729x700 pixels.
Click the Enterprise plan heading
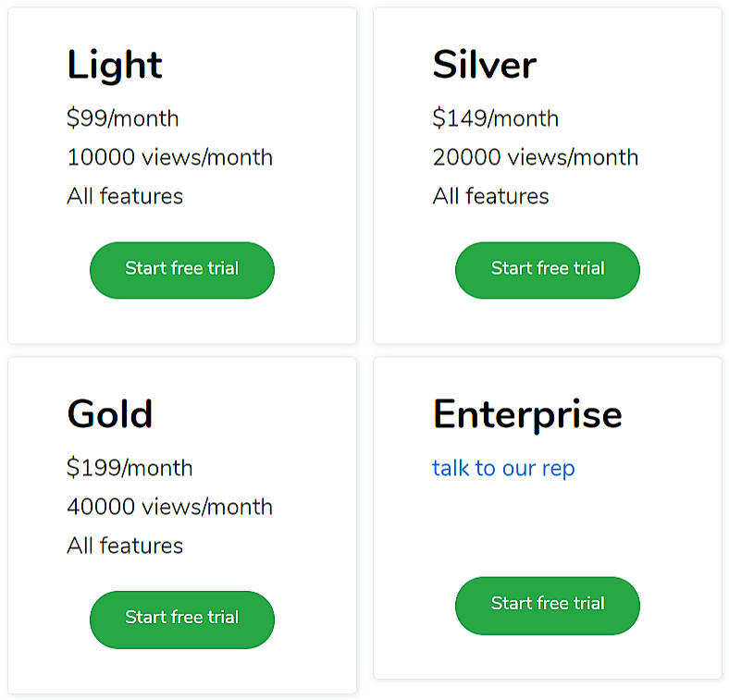[527, 414]
